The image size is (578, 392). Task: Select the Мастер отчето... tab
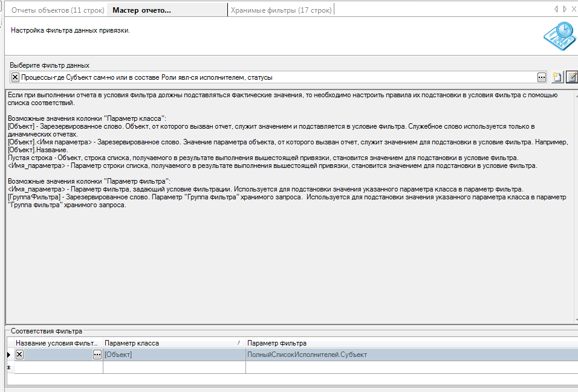(141, 10)
